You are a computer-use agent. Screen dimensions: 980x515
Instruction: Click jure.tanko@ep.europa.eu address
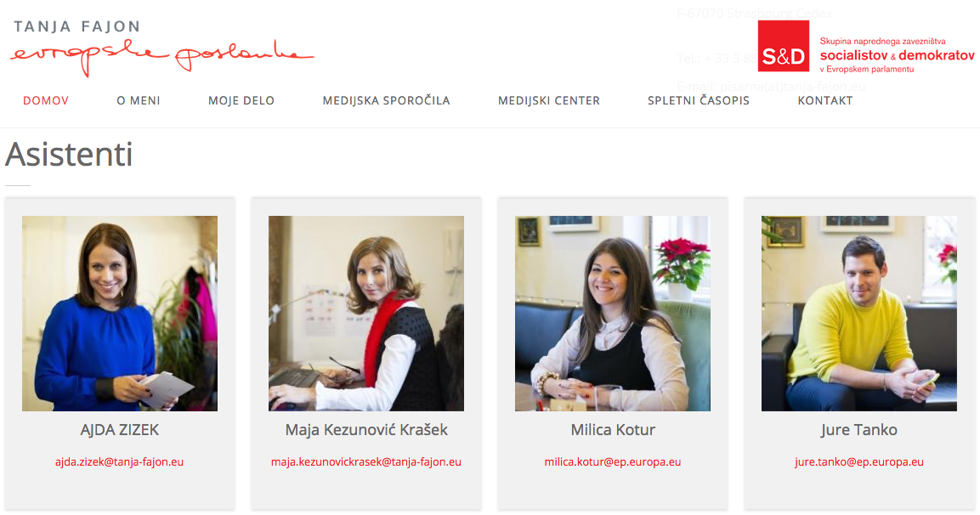[x=858, y=461]
